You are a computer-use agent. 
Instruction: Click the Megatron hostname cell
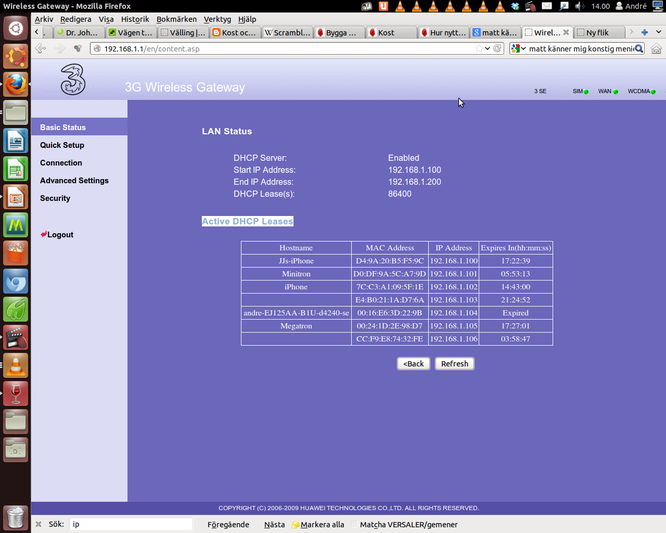(x=296, y=326)
